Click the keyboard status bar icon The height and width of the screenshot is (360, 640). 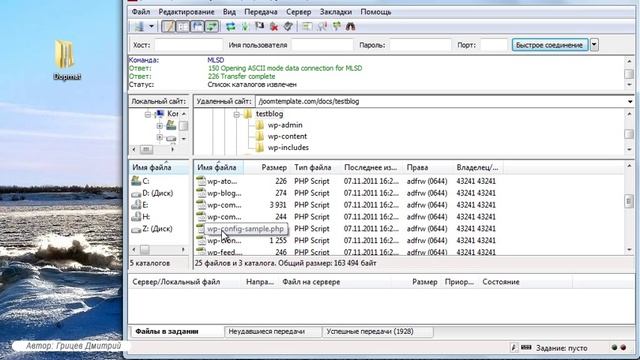tap(526, 348)
